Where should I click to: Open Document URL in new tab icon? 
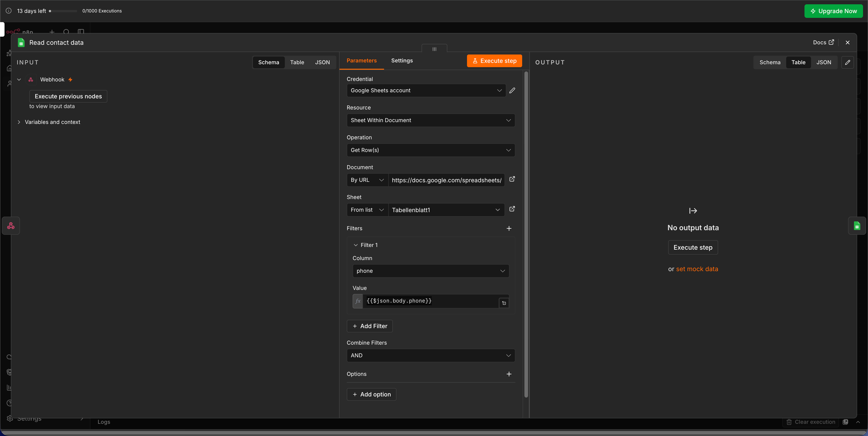[512, 179]
